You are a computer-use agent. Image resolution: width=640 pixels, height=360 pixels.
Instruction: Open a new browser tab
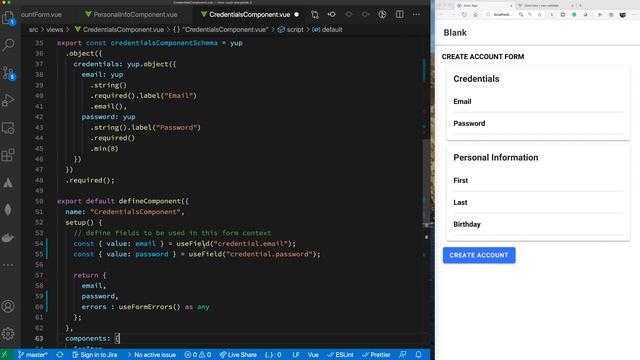[580, 5]
